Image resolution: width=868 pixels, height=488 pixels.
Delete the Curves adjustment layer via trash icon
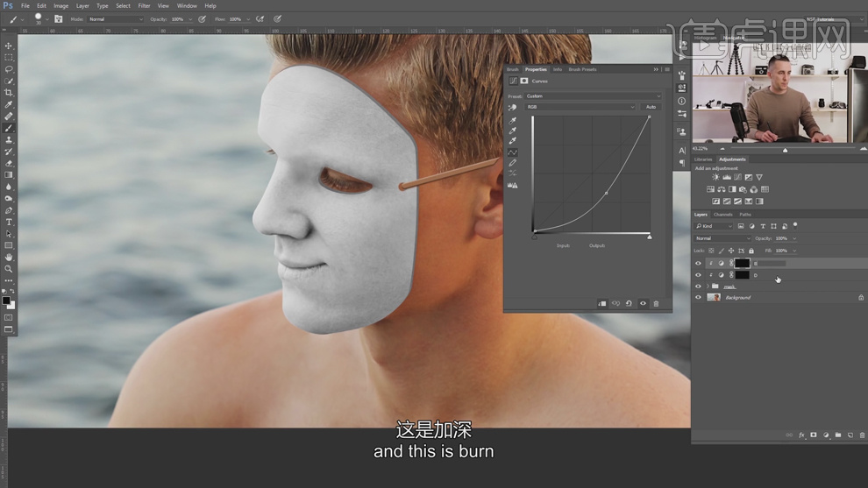pos(656,303)
